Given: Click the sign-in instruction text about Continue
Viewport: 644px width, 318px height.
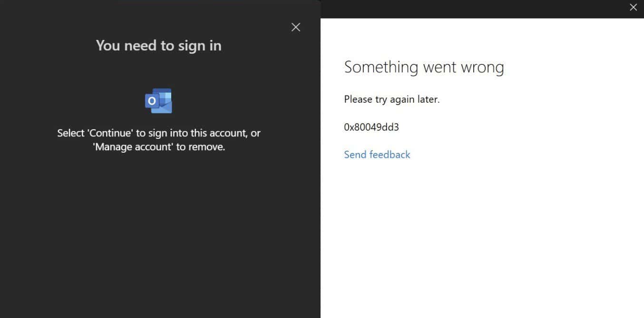Looking at the screenshot, I should [158, 133].
